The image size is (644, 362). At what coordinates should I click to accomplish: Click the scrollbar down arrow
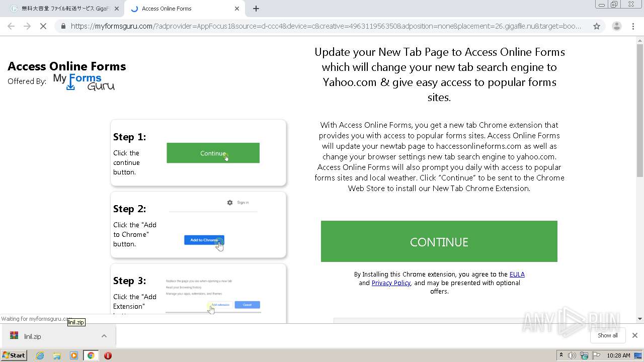[x=640, y=318]
